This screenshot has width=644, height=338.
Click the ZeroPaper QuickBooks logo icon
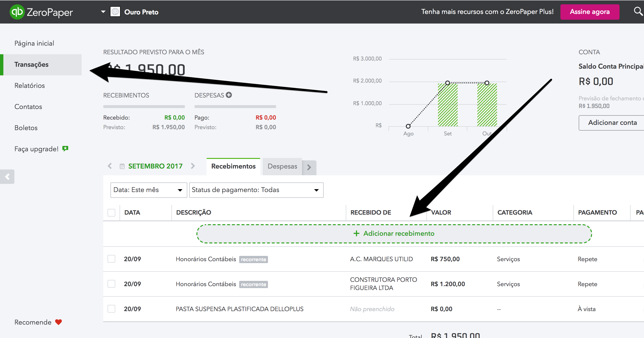17,12
